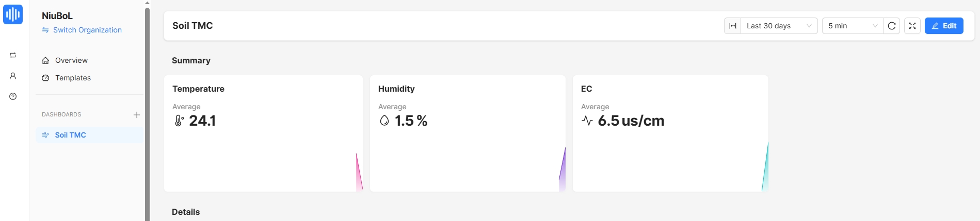Open the help question mark icon
Image resolution: width=980 pixels, height=221 pixels.
coord(13,96)
